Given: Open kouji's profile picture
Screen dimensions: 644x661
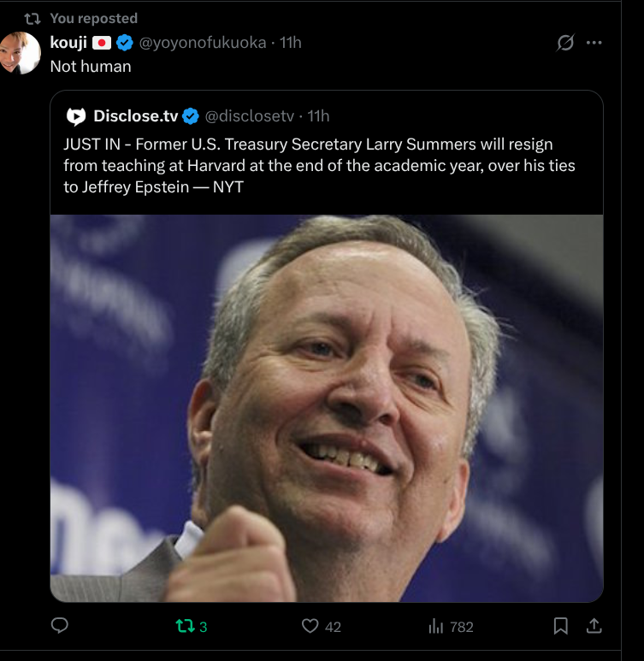Looking at the screenshot, I should (x=20, y=53).
